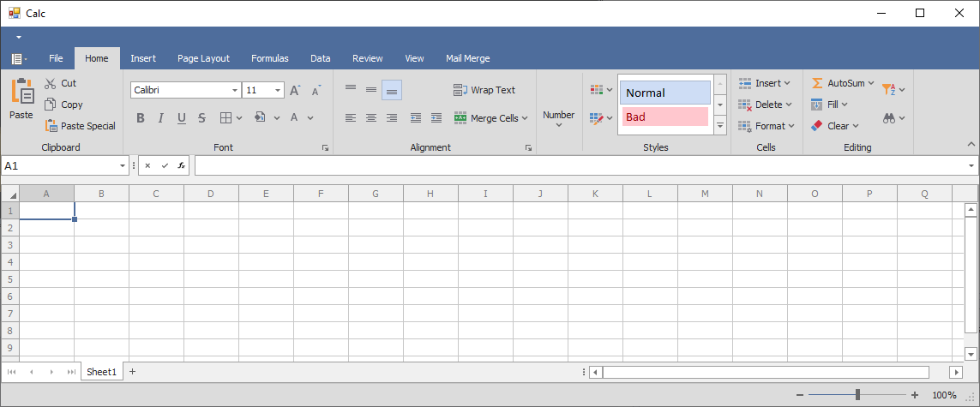Open the File tab
Image resolution: width=980 pixels, height=407 pixels.
click(x=57, y=58)
